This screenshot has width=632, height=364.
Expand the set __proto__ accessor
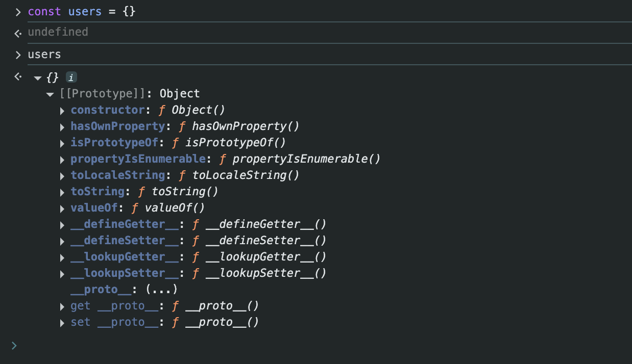click(62, 323)
